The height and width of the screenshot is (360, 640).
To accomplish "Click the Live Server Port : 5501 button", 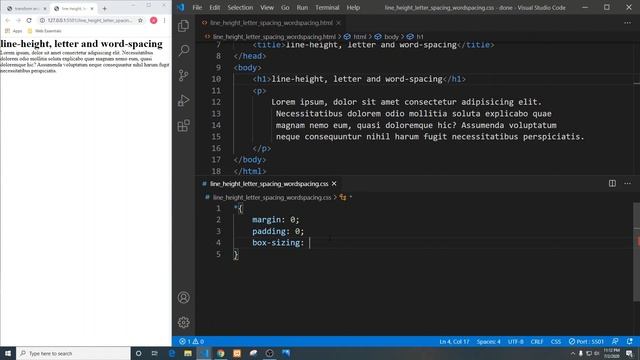I will coord(586,341).
